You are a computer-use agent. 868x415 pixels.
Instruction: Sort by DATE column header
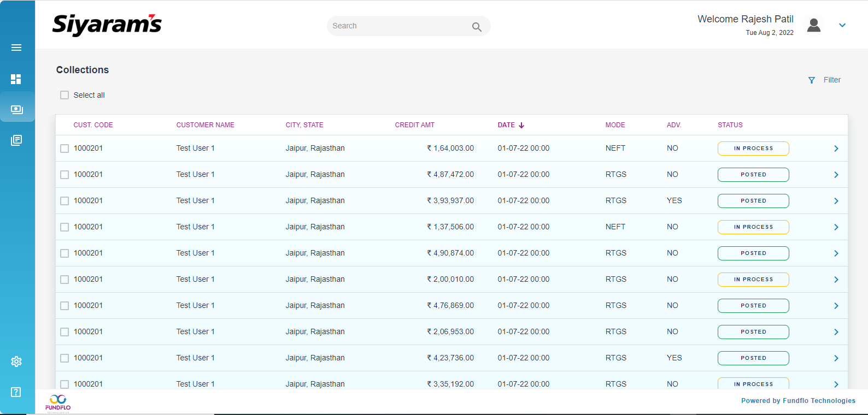506,125
